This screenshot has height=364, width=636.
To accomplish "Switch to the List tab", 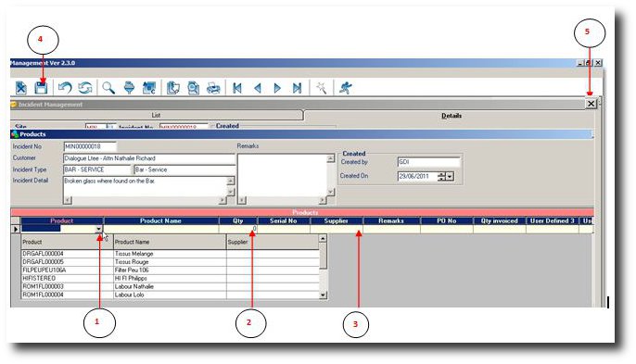I will 156,115.
